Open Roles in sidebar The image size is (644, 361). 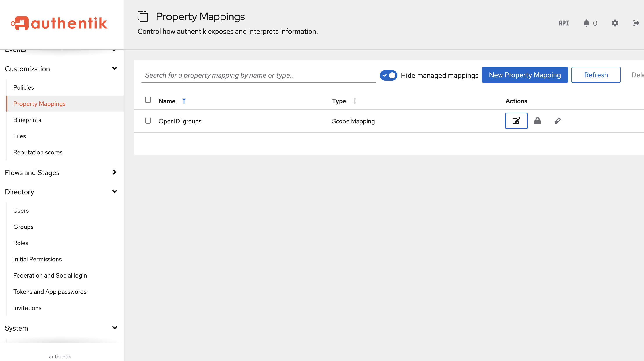coord(21,243)
